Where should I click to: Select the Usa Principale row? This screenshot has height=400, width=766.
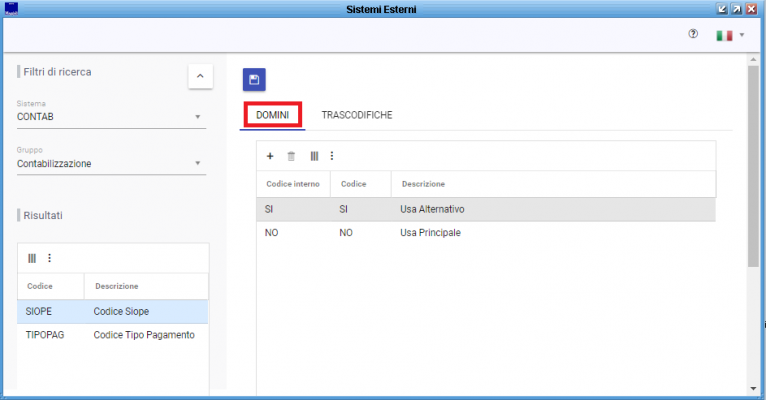pos(486,233)
